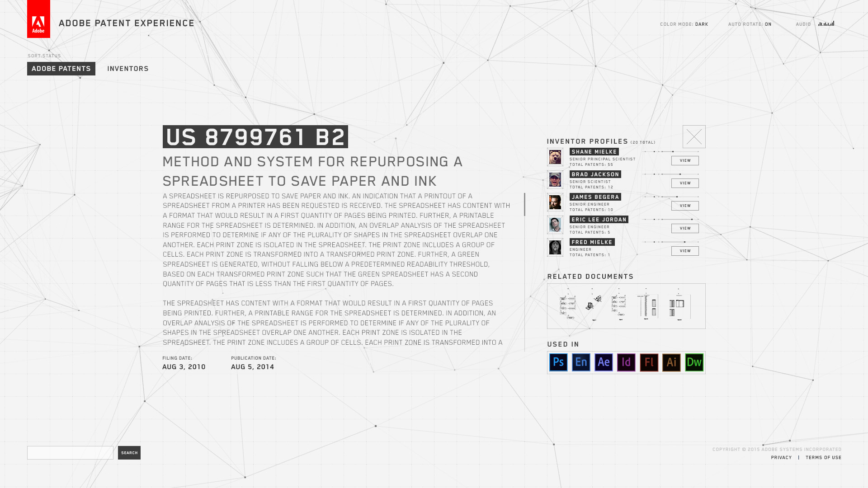Switch to the Inventors tab
The height and width of the screenshot is (488, 868).
128,69
